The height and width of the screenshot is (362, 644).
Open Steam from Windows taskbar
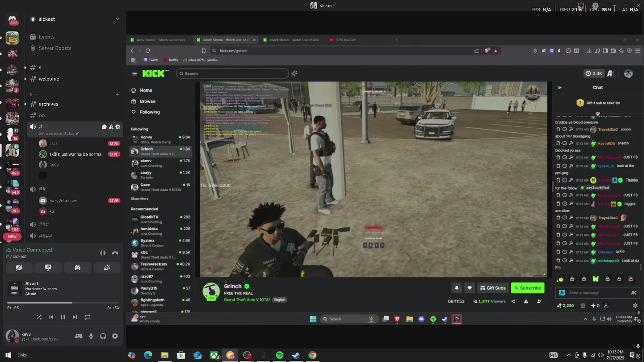[x=296, y=355]
